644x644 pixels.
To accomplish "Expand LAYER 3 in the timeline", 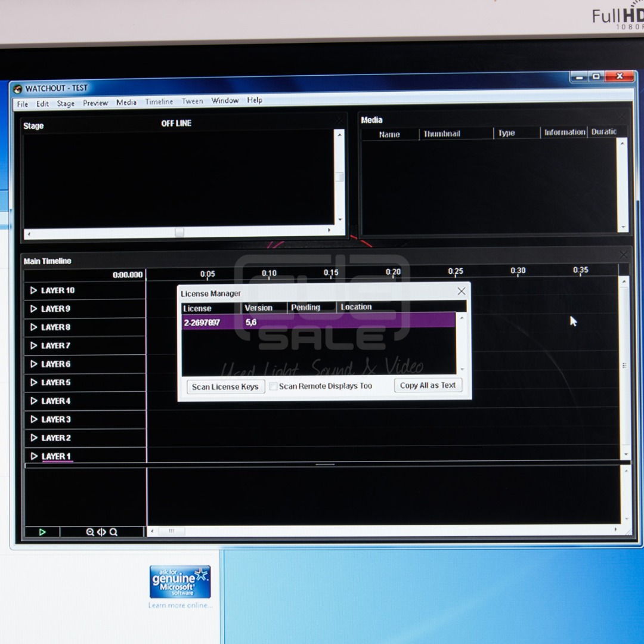I will tap(33, 419).
